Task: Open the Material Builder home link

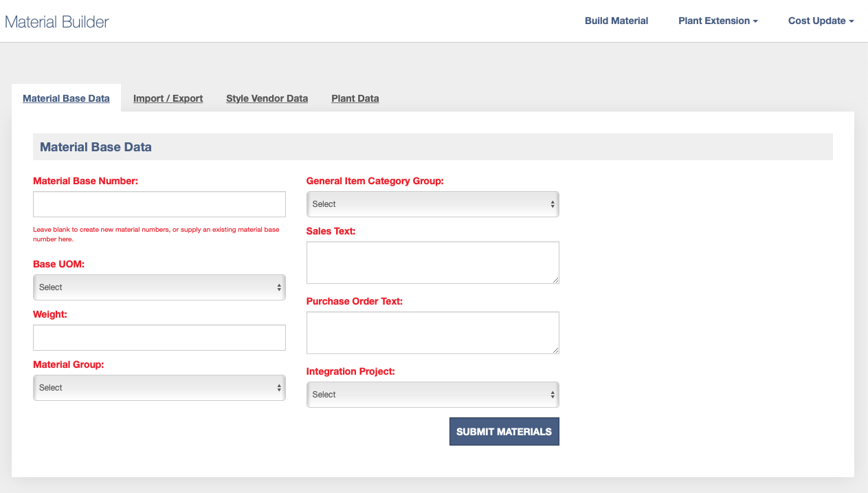Action: [57, 21]
